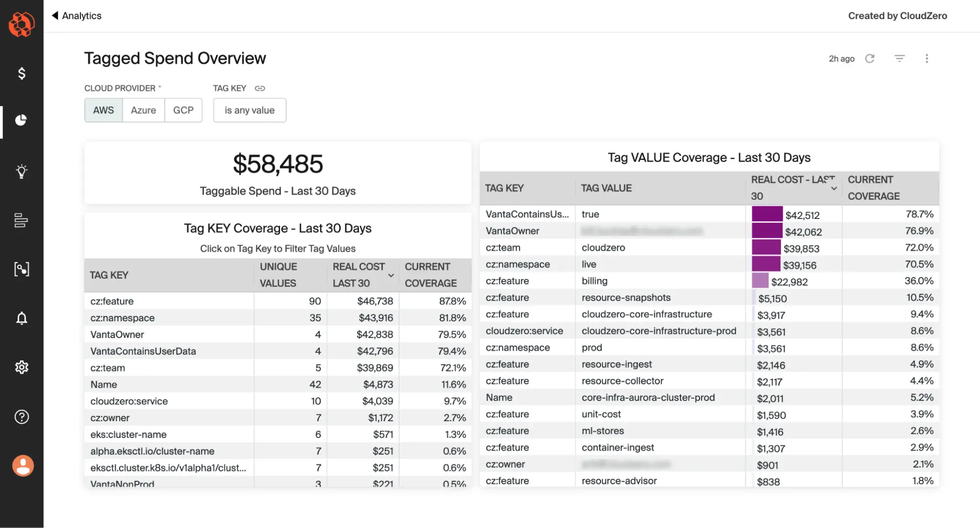This screenshot has height=528, width=980.
Task: Click the Tag Key link icon
Action: pos(260,88)
